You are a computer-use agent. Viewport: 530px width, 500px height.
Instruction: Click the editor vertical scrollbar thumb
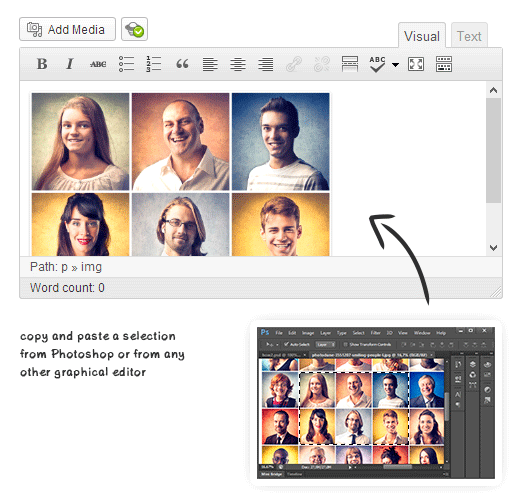point(493,151)
